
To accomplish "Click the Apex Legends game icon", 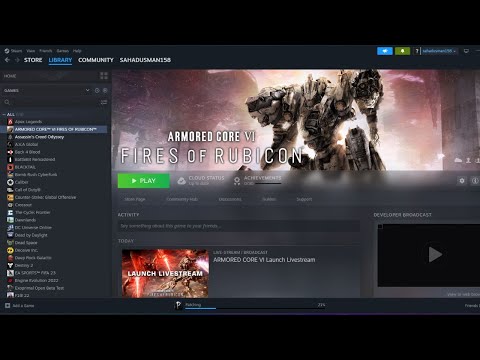I will pos(10,122).
